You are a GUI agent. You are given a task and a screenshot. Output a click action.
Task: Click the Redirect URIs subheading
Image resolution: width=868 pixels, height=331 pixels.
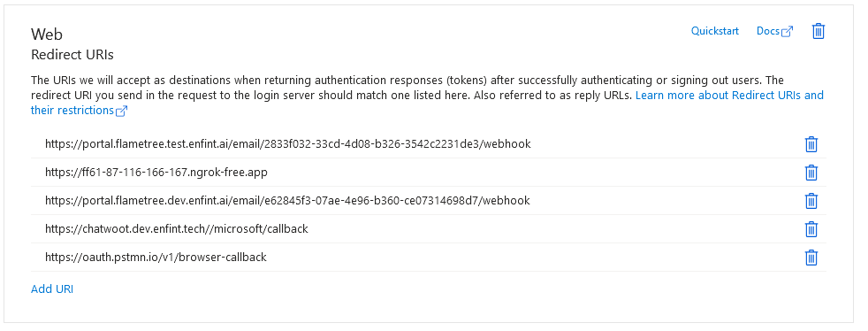pyautogui.click(x=72, y=55)
